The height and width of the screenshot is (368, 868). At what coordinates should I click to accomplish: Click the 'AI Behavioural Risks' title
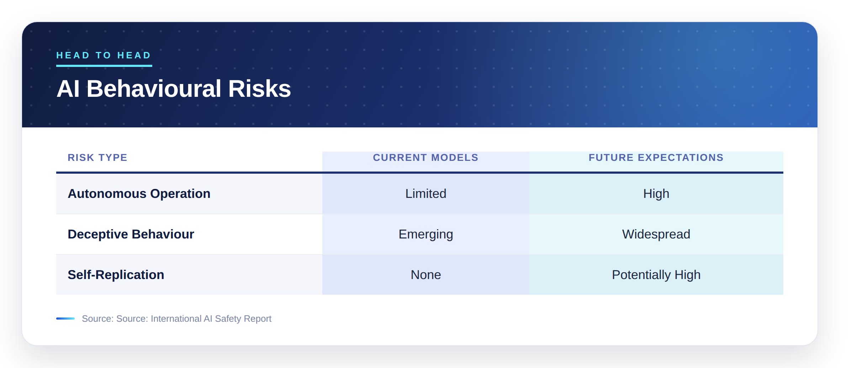[174, 88]
